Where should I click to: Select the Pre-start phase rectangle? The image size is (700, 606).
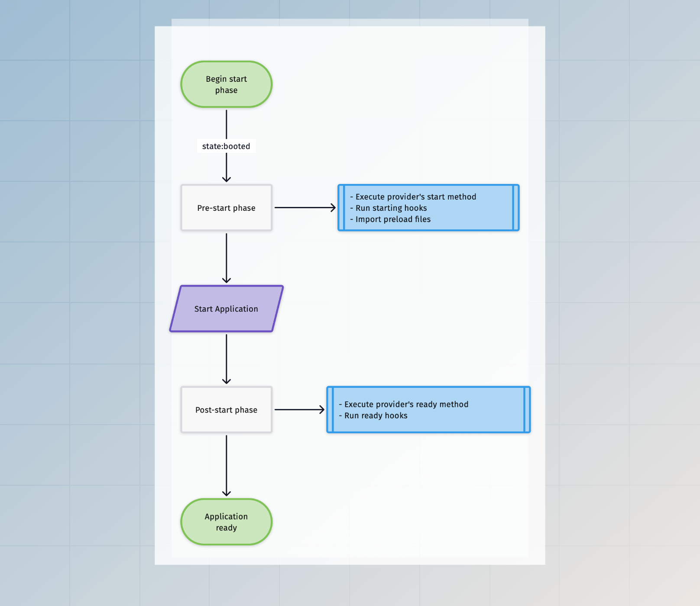point(226,207)
